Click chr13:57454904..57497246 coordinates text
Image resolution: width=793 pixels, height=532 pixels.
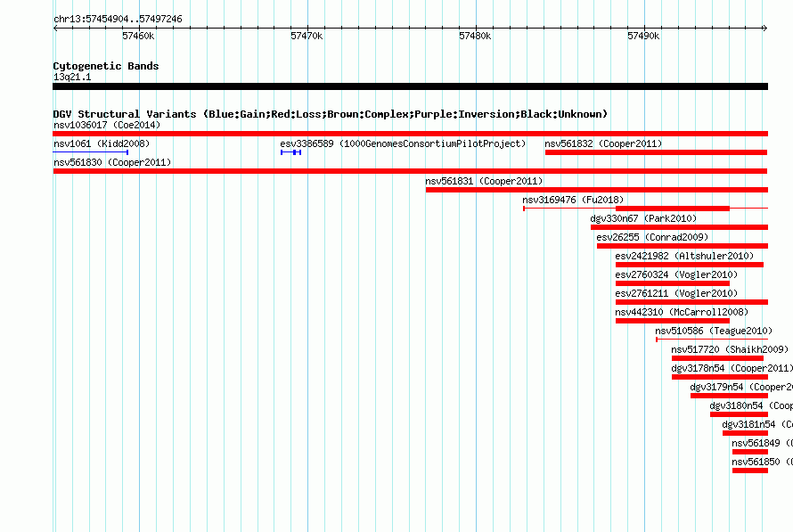click(x=118, y=19)
